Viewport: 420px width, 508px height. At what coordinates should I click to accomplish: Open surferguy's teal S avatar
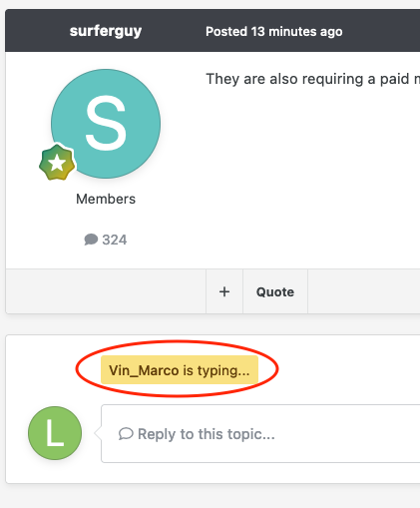coord(106,124)
